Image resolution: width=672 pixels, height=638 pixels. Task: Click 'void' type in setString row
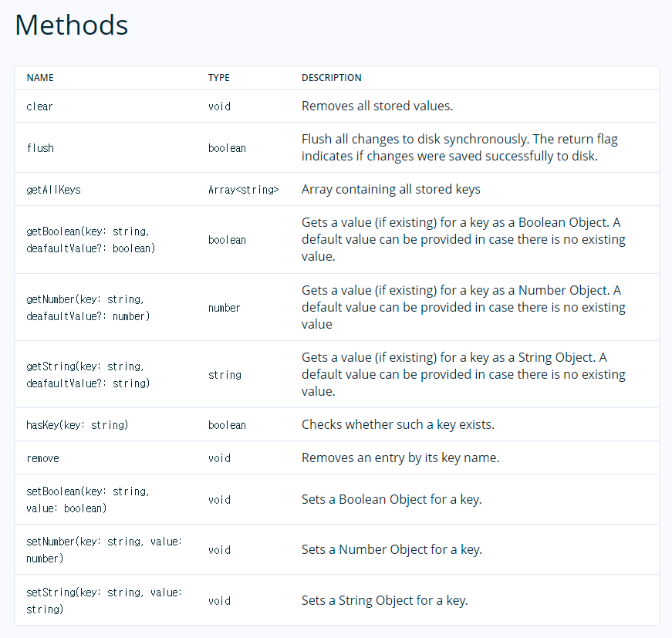[x=219, y=601]
